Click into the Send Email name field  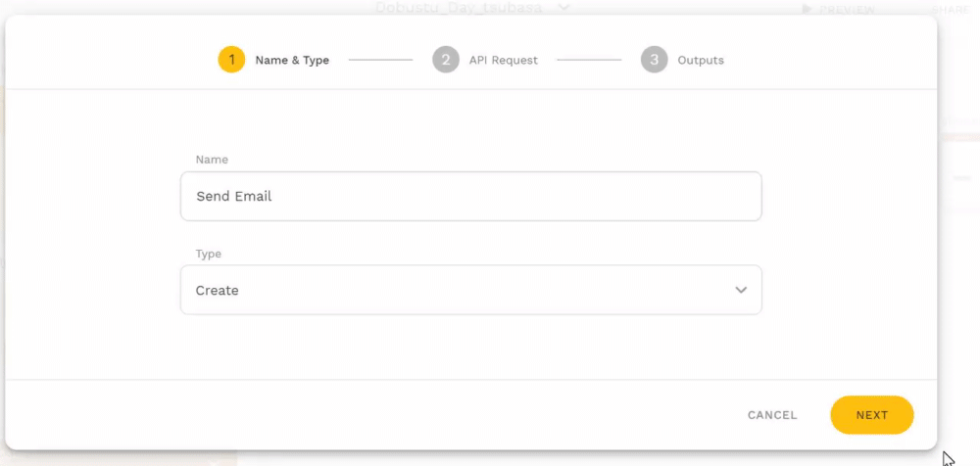pyautogui.click(x=470, y=196)
